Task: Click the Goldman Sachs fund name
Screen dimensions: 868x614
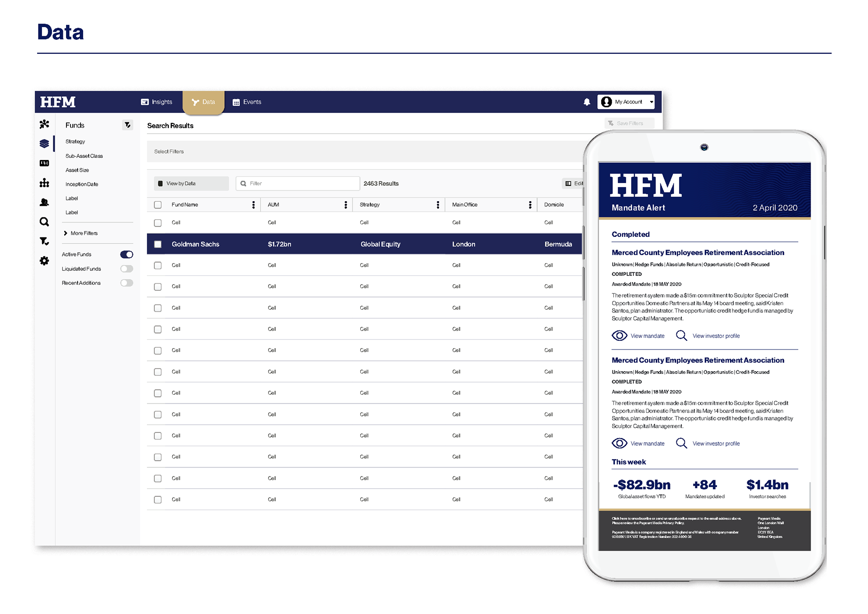Action: [x=195, y=244]
